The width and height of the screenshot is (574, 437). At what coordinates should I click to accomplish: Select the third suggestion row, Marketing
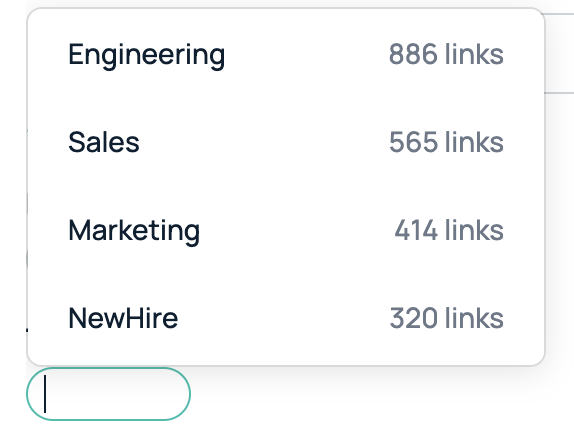pyautogui.click(x=286, y=230)
